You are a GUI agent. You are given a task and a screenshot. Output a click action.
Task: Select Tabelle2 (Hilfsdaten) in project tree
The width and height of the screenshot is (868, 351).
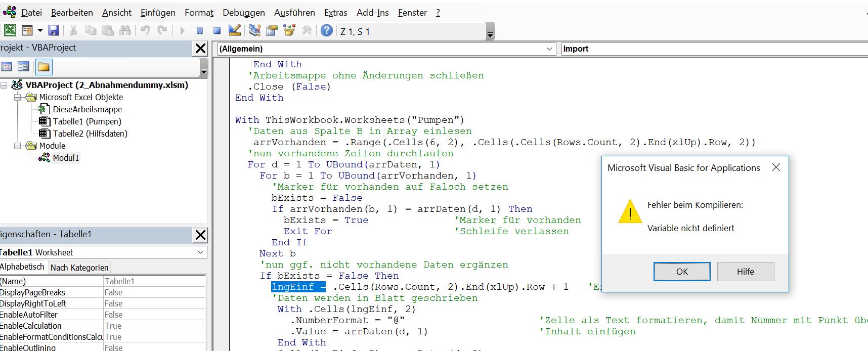(x=90, y=134)
